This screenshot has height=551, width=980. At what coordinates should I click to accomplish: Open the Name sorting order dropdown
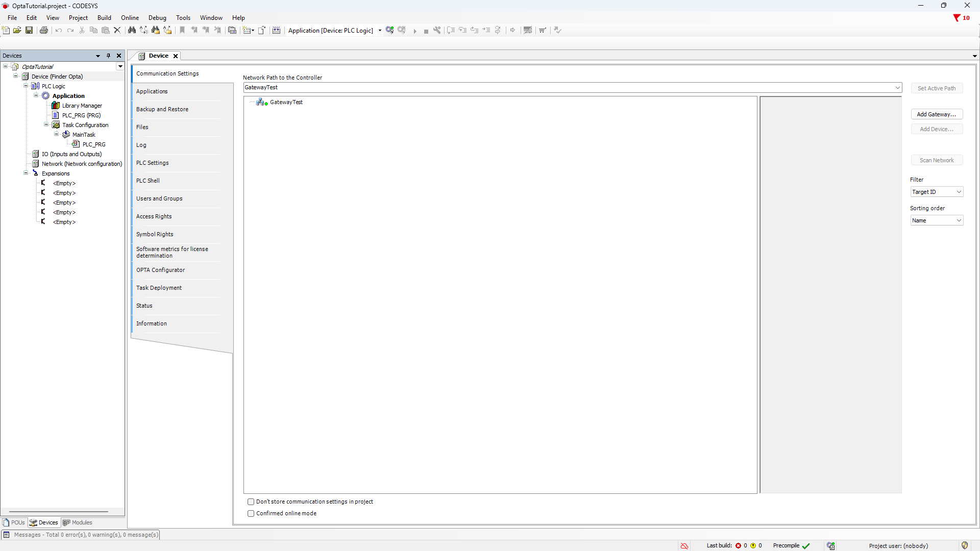(x=936, y=220)
